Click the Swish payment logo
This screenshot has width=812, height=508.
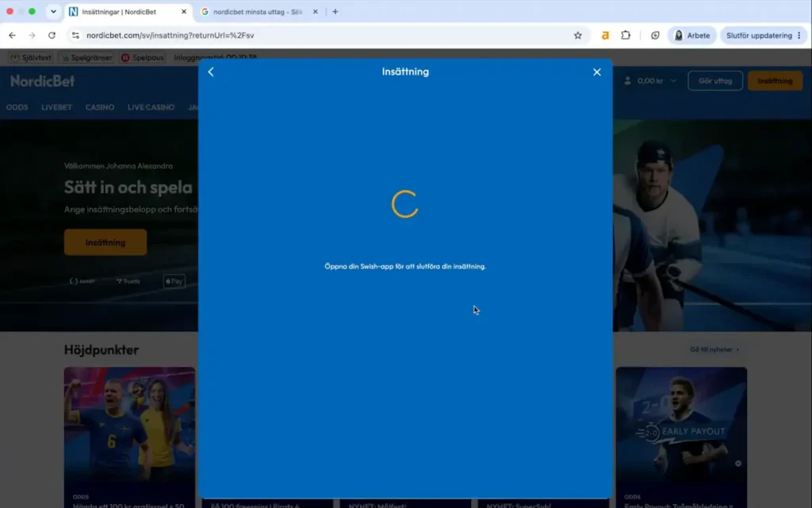click(82, 281)
